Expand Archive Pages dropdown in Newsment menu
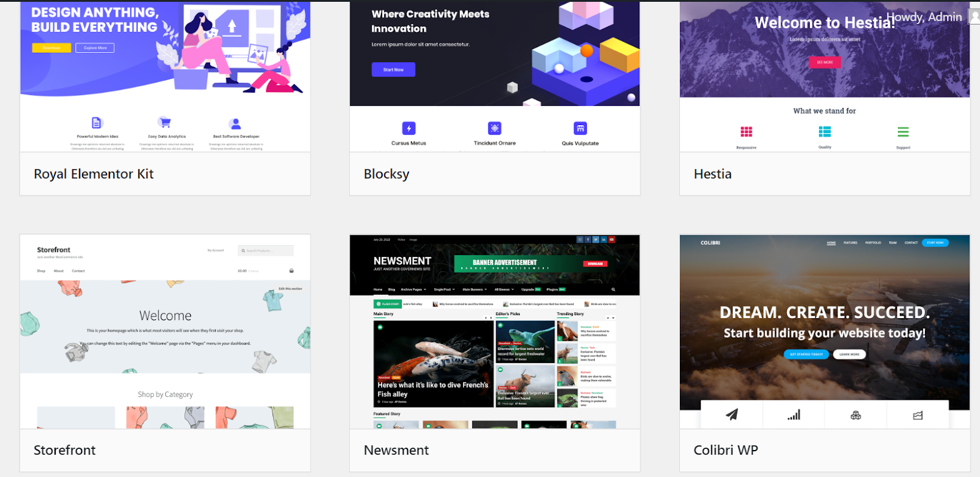 click(x=413, y=289)
